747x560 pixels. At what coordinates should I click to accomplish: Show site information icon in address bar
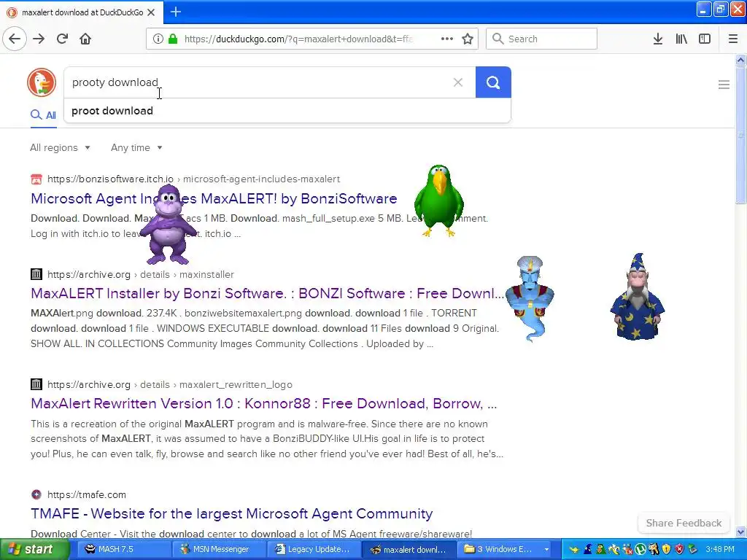(x=158, y=39)
